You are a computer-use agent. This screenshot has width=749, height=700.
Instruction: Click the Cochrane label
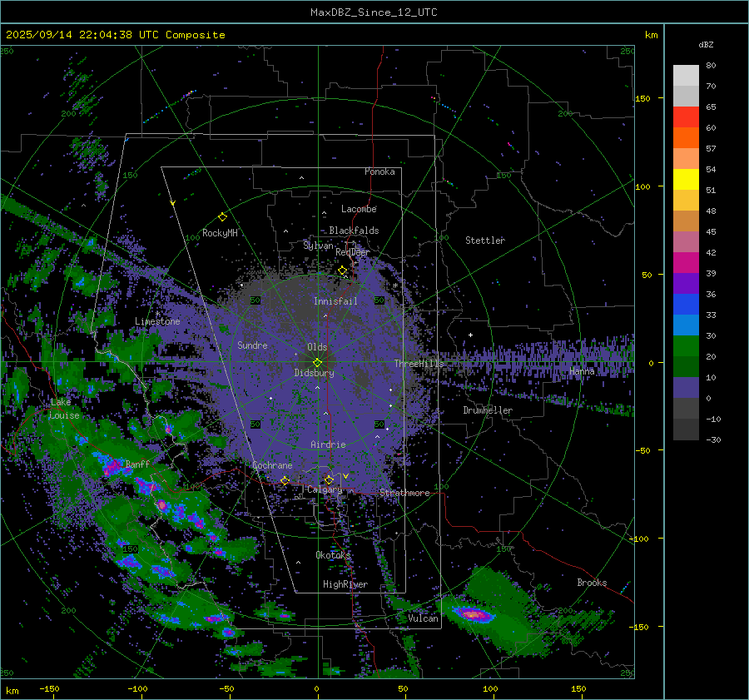pyautogui.click(x=272, y=465)
